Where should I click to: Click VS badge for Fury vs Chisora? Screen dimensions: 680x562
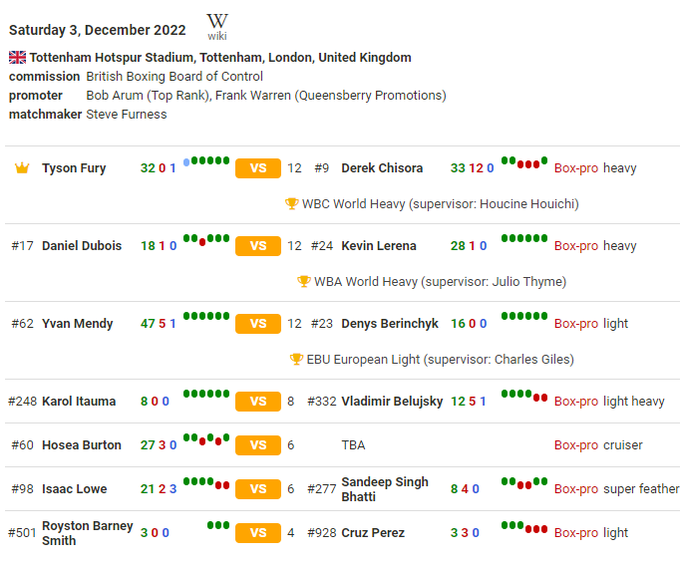[258, 168]
